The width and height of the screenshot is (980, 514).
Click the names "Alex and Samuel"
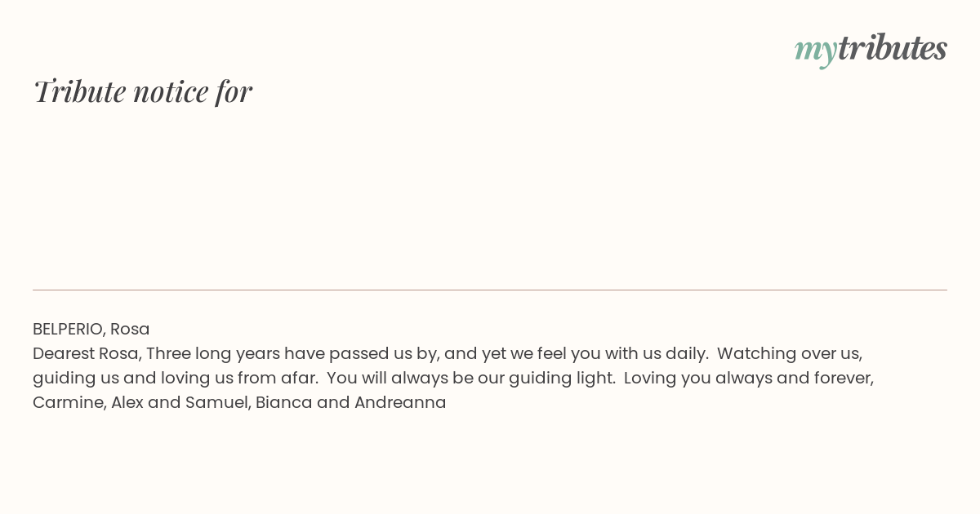coord(179,402)
